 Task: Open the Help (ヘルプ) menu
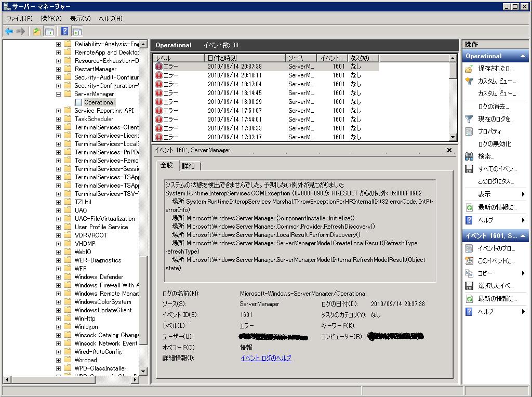tap(111, 18)
